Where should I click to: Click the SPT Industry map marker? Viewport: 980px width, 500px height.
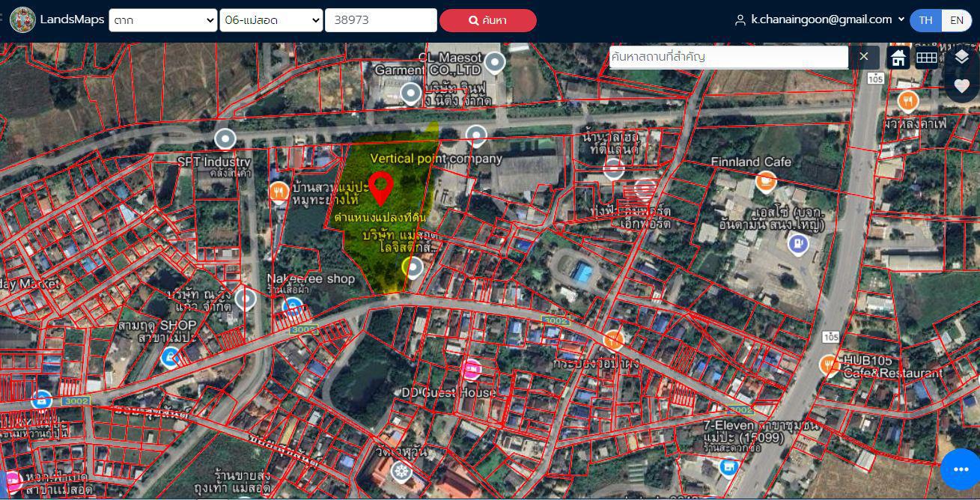coord(225,138)
